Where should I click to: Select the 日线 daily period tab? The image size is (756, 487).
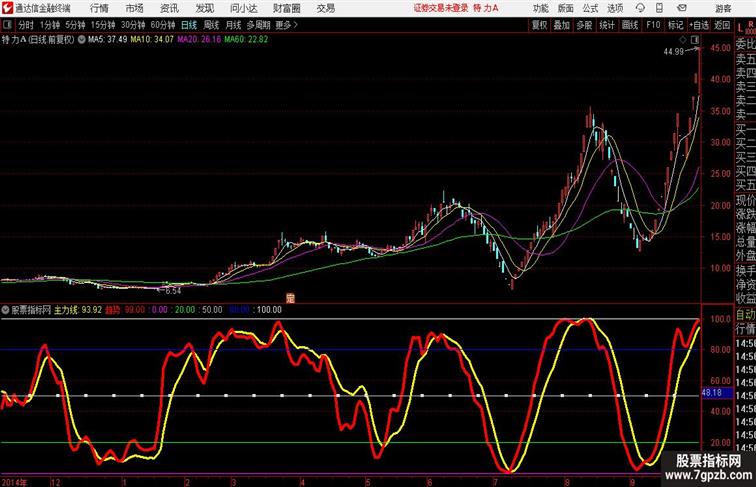189,25
